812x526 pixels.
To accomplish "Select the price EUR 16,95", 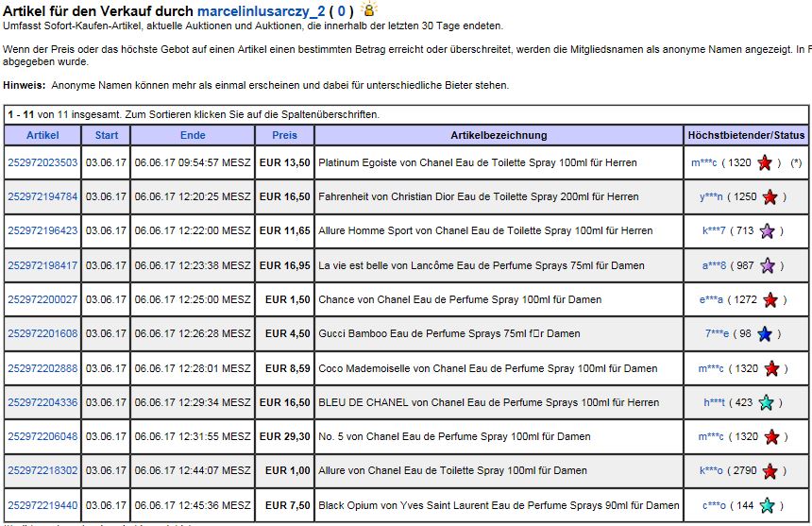I will coord(284,265).
